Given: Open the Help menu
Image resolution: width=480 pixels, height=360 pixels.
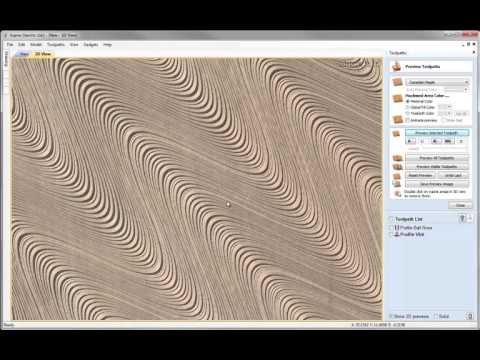Looking at the screenshot, I should 107,44.
